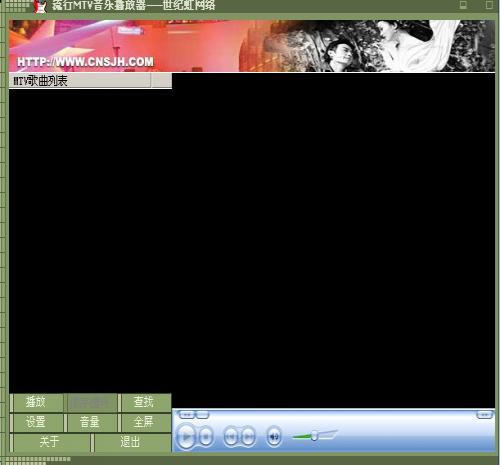Click the guitar app icon in title bar
The image size is (500, 465).
(x=40, y=6)
